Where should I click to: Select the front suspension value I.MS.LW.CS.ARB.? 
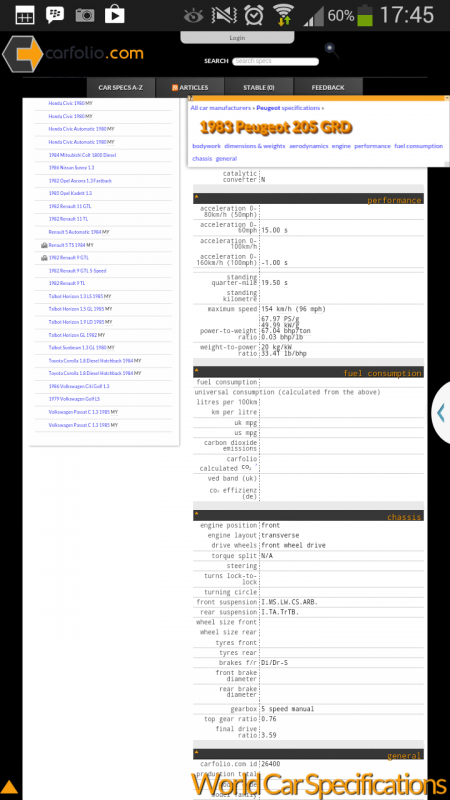(x=289, y=602)
